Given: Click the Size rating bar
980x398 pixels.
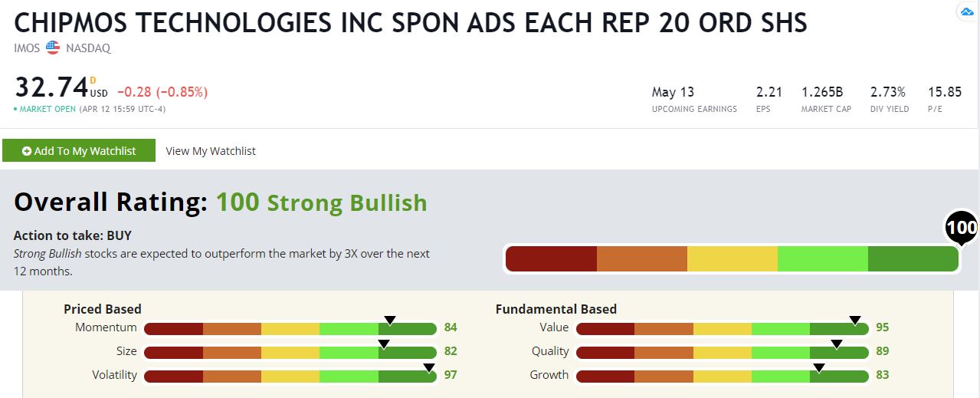Looking at the screenshot, I should 290,352.
